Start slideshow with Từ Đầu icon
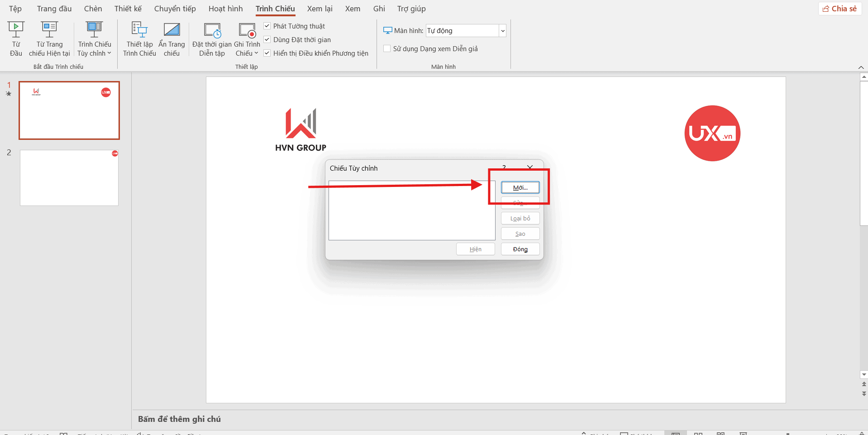The width and height of the screenshot is (868, 435). [16, 31]
